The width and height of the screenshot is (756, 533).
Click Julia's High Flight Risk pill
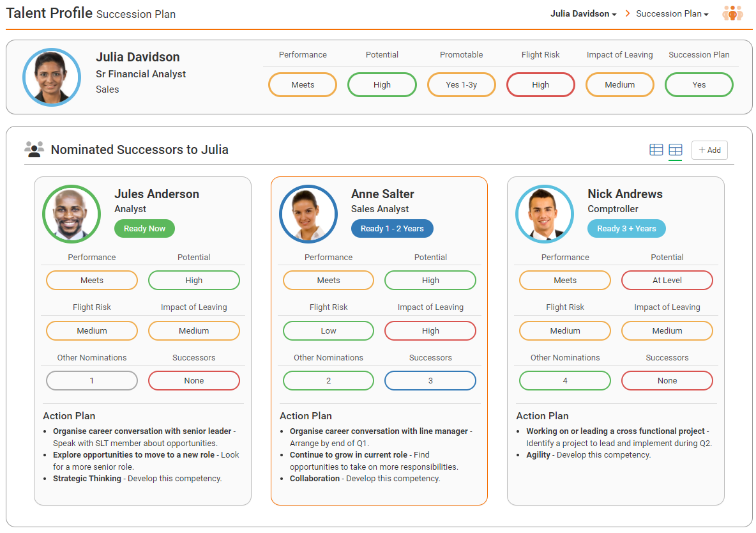point(540,84)
